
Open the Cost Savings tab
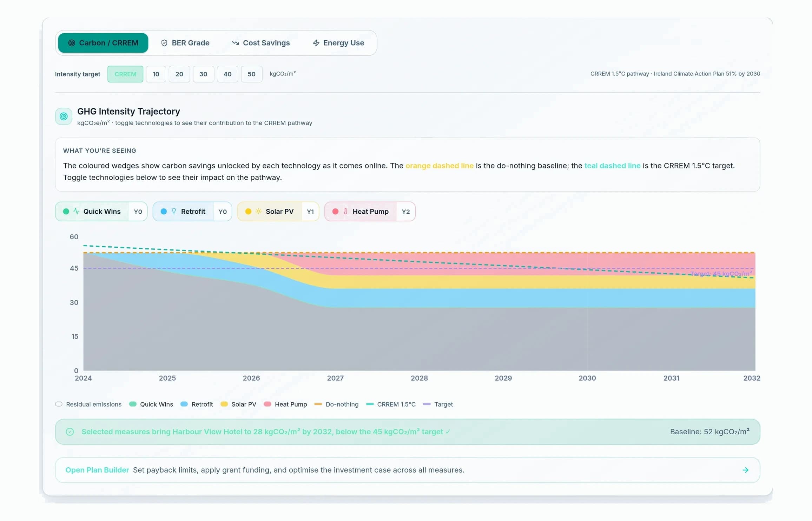[261, 43]
